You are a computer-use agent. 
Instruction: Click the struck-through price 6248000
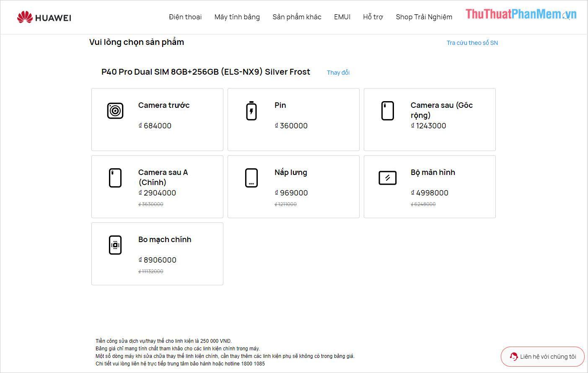[423, 204]
